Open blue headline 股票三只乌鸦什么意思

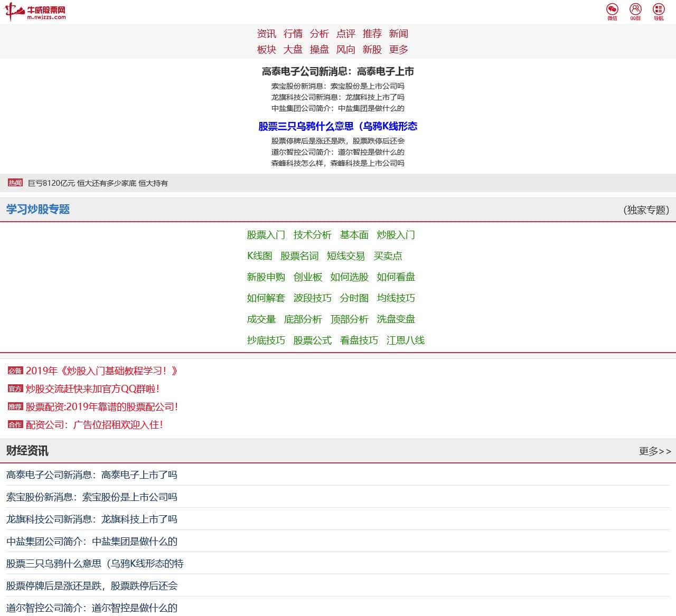click(338, 126)
